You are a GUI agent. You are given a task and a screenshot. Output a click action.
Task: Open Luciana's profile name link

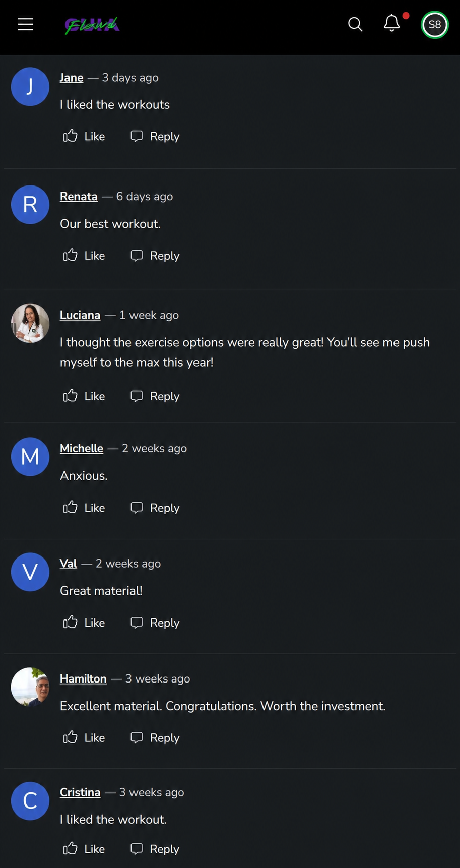[80, 315]
